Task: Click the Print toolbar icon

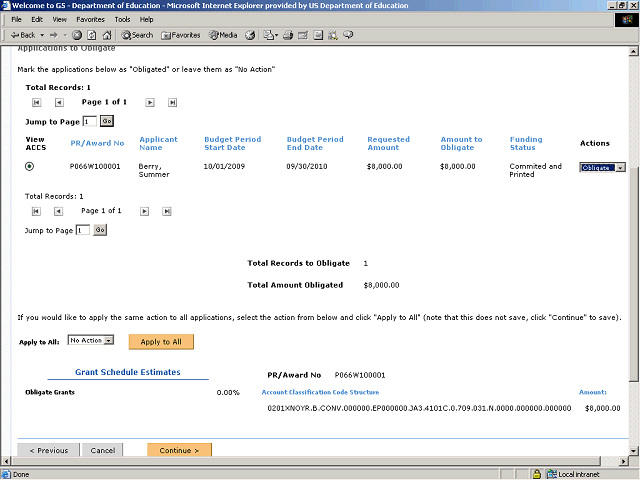Action: pyautogui.click(x=288, y=35)
